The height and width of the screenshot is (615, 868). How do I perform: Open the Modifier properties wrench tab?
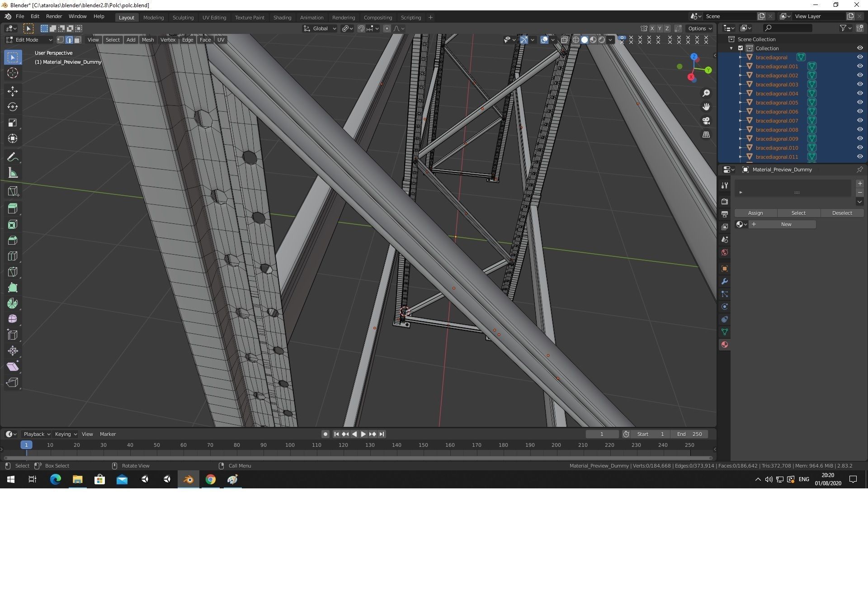725,281
